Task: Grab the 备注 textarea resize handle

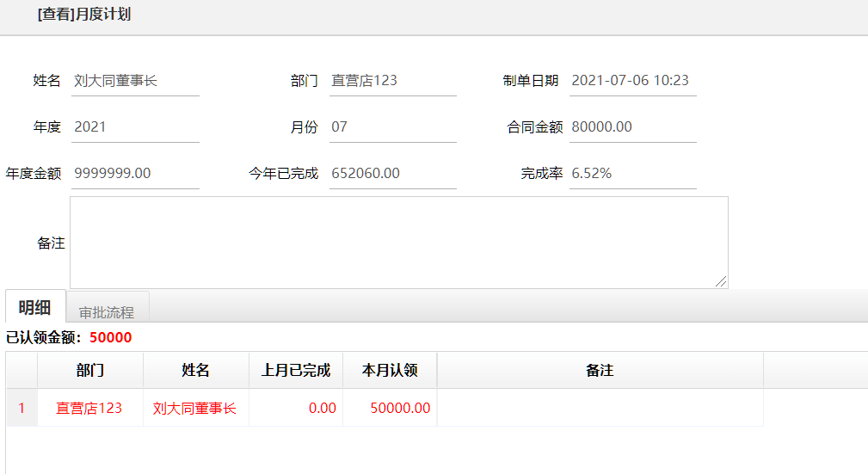Action: (x=721, y=281)
